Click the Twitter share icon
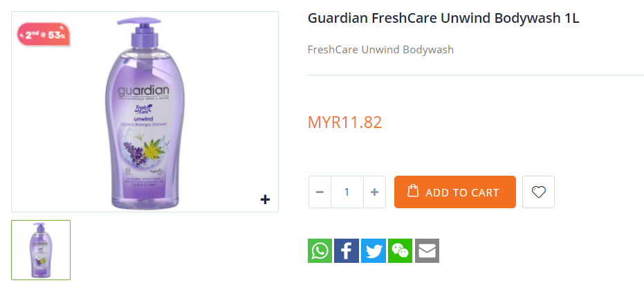The image size is (644, 294). click(374, 250)
